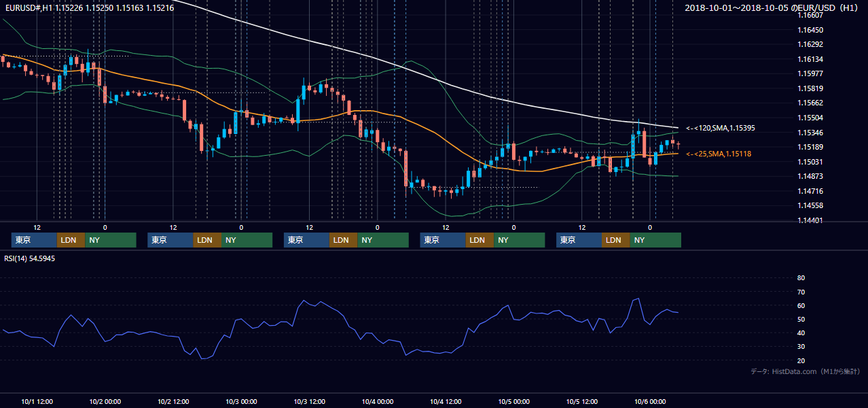Click the 1.16292 price axis label
This screenshot has width=868, height=408.
811,44
